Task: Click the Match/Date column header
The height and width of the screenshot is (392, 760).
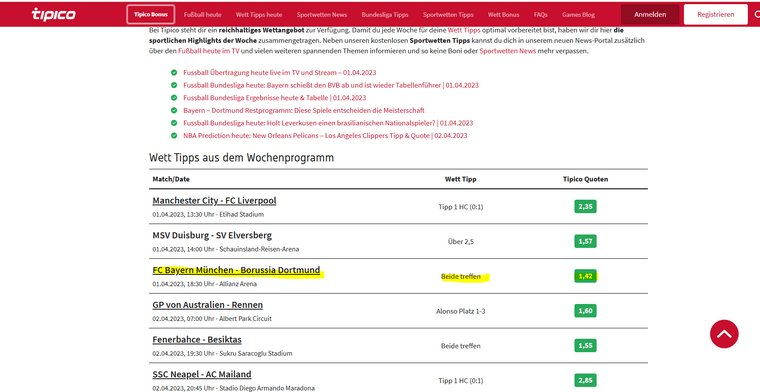Action: tap(171, 179)
